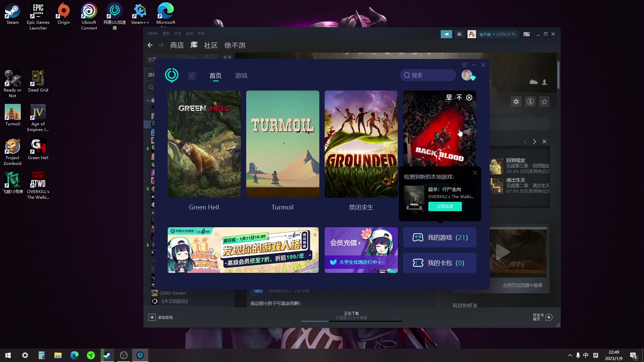This screenshot has height=362, width=644.
Task: Open the UU accelerator user avatar
Action: click(x=467, y=75)
